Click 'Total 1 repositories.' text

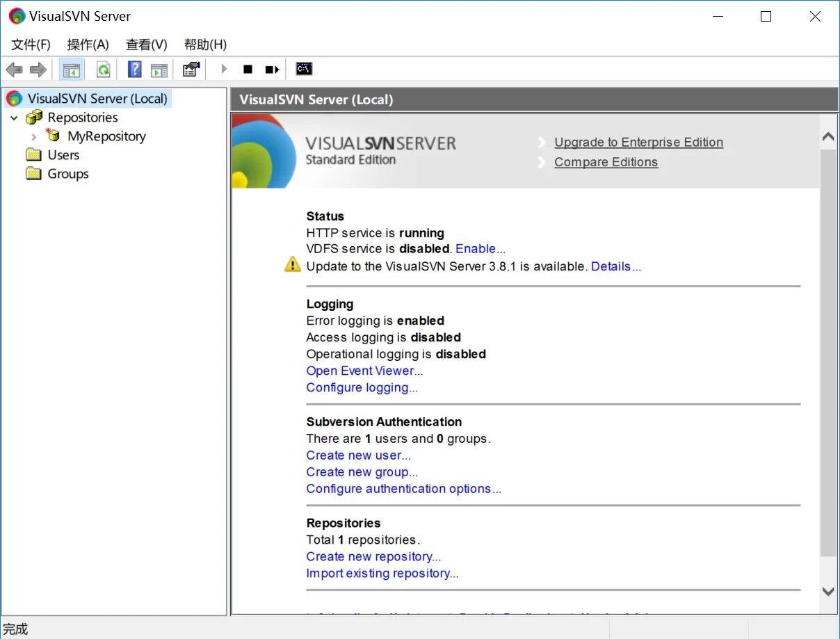[x=363, y=540]
